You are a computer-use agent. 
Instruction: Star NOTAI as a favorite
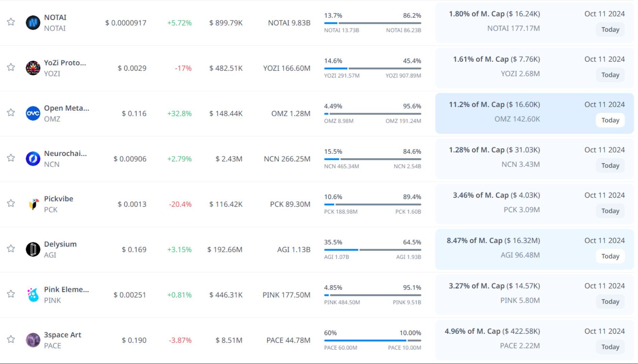(11, 22)
